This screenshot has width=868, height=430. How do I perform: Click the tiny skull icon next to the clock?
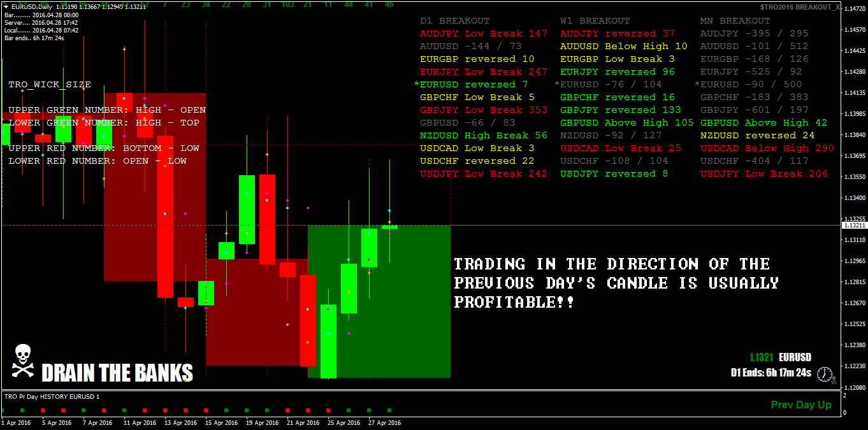pyautogui.click(x=834, y=380)
